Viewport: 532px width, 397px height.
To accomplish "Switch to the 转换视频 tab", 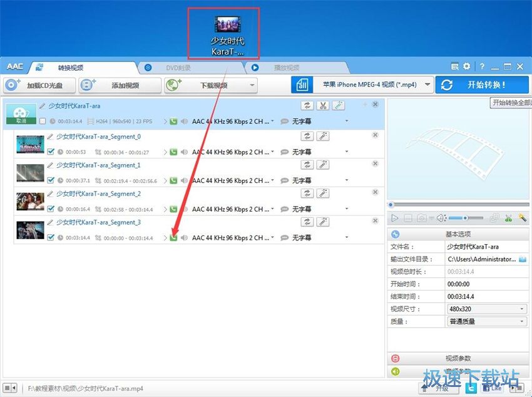I will click(83, 68).
